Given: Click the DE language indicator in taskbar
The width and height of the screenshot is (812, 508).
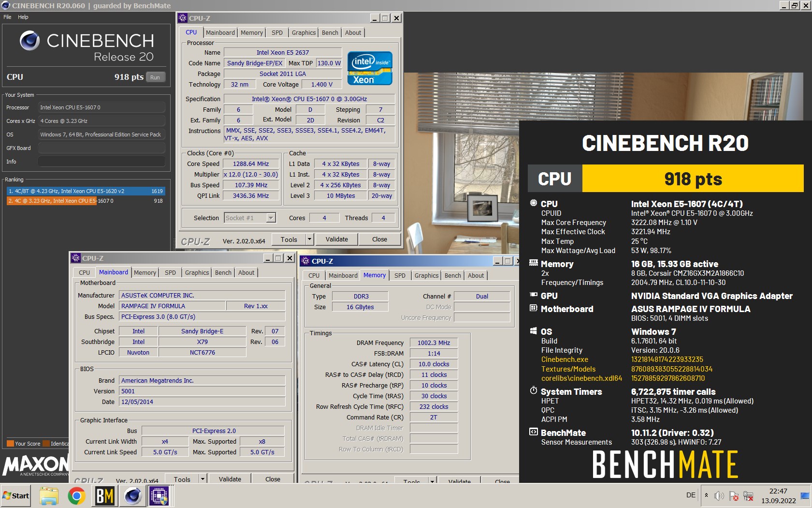Looking at the screenshot, I should (691, 495).
